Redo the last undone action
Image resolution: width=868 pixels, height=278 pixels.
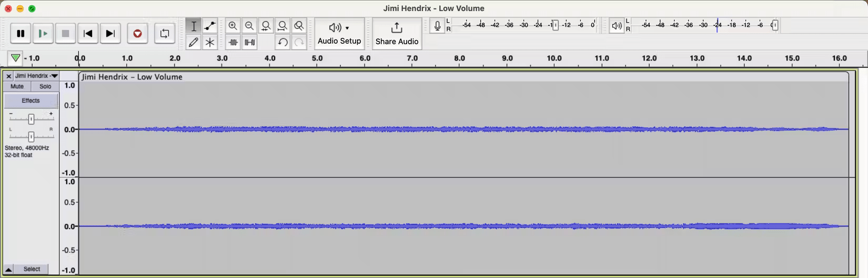pyautogui.click(x=299, y=42)
